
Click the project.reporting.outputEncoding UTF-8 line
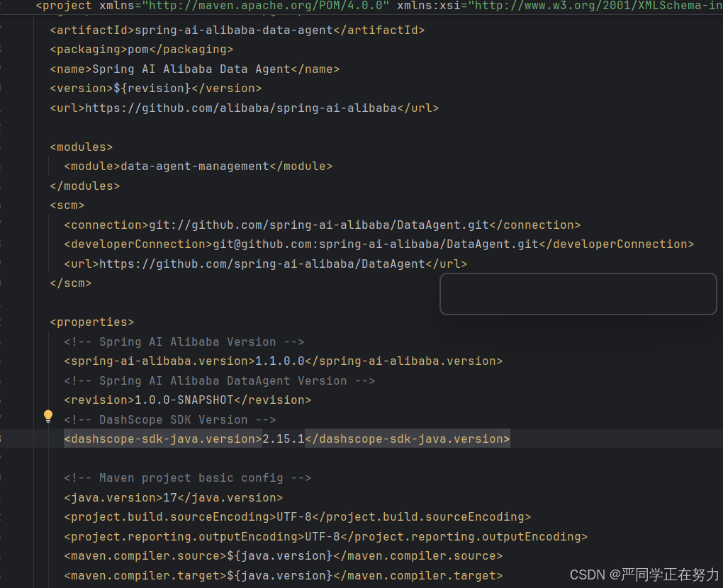(x=326, y=537)
